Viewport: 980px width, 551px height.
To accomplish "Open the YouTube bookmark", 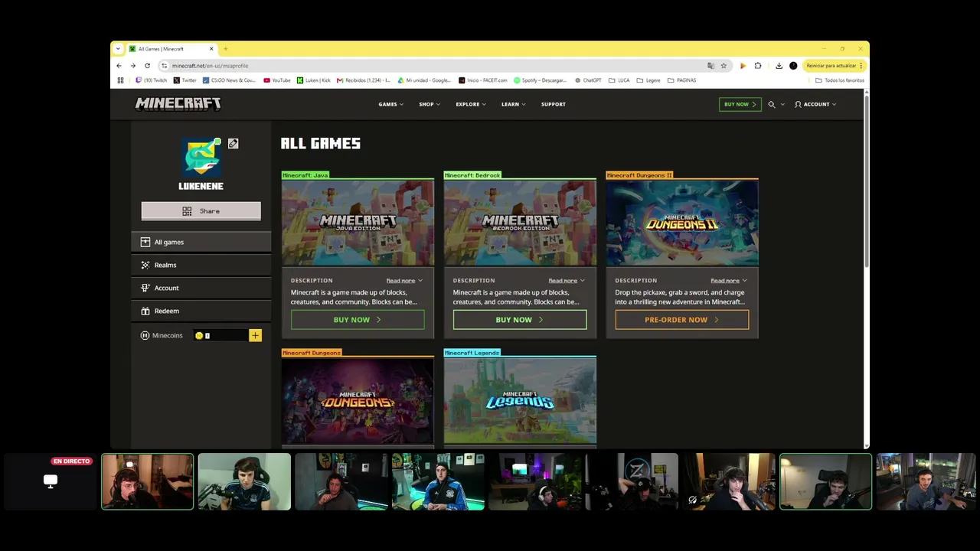I will pyautogui.click(x=277, y=80).
